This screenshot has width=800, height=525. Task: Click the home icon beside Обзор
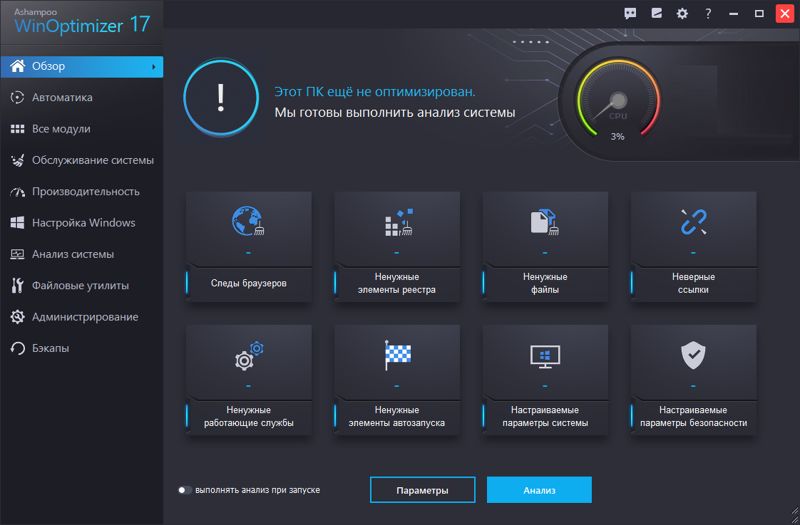tap(17, 66)
